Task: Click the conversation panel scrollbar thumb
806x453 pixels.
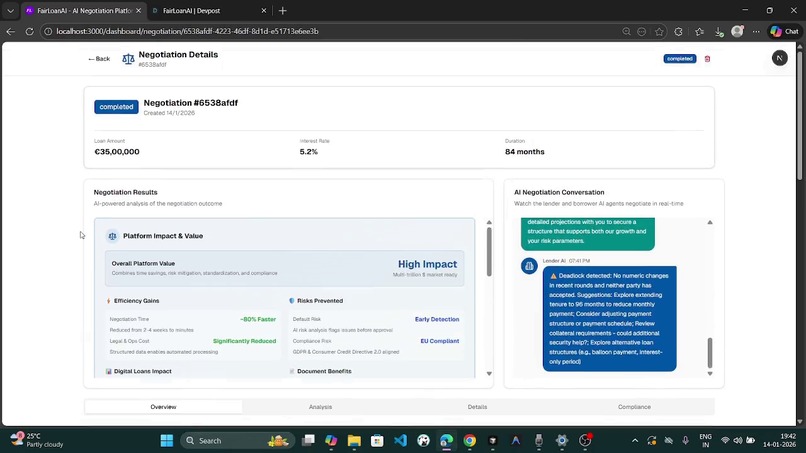Action: click(x=709, y=353)
